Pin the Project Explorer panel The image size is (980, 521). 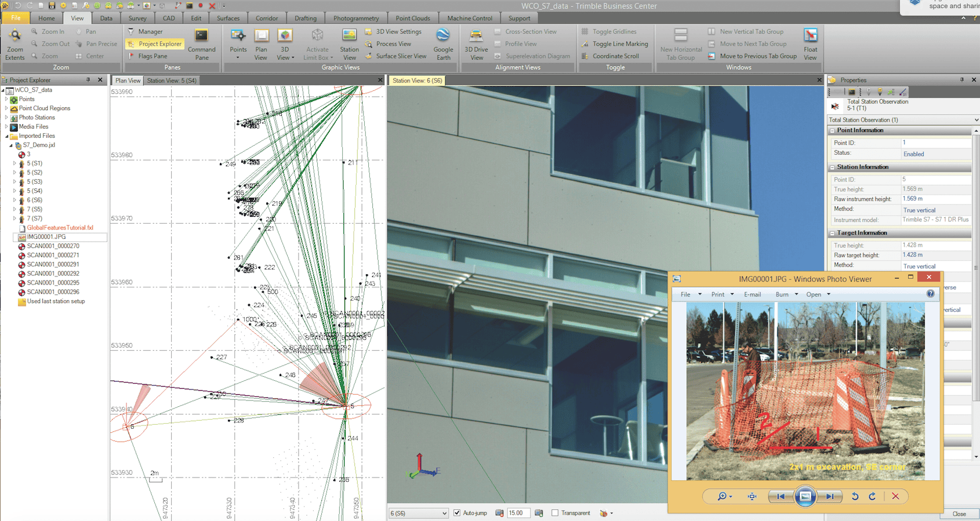[88, 80]
